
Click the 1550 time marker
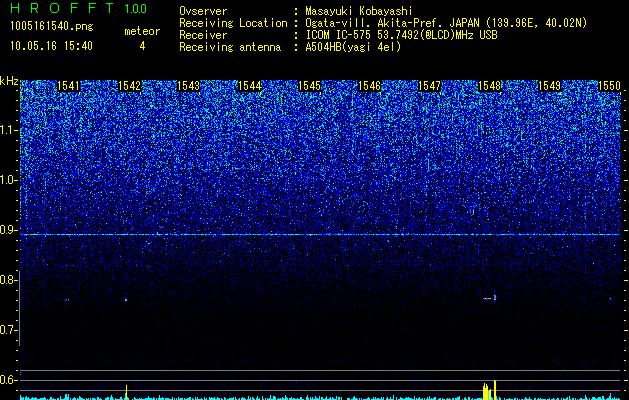tap(609, 86)
